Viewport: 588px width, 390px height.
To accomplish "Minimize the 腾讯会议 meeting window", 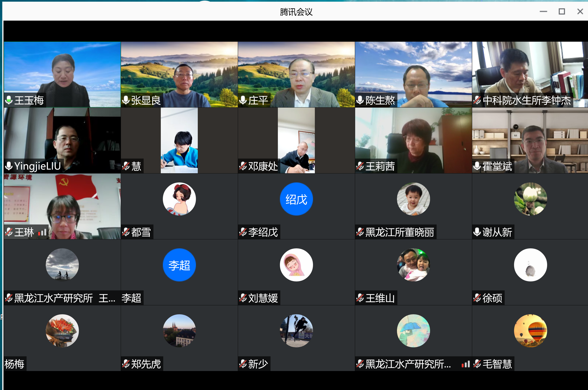I will tap(543, 11).
